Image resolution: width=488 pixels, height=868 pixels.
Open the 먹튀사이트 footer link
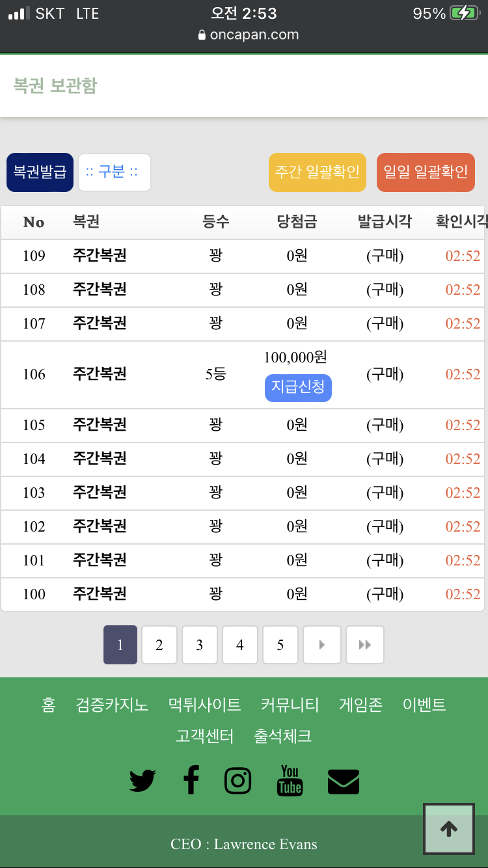coord(205,705)
